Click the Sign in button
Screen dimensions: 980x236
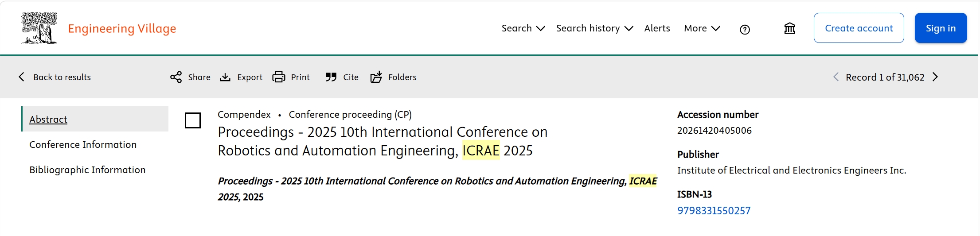point(941,28)
